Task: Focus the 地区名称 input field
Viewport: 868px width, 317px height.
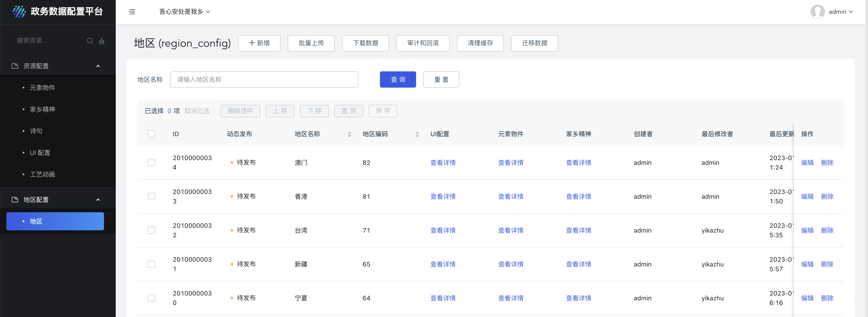Action: pos(264,79)
